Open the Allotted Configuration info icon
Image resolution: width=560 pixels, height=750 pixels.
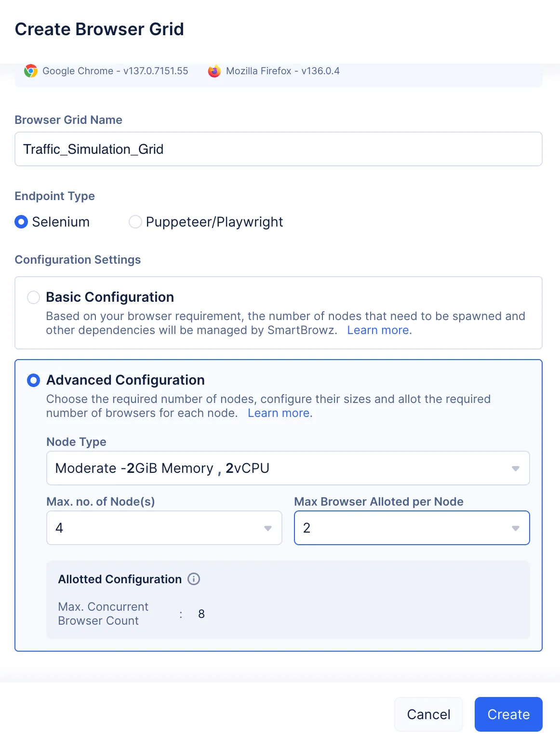tap(194, 579)
